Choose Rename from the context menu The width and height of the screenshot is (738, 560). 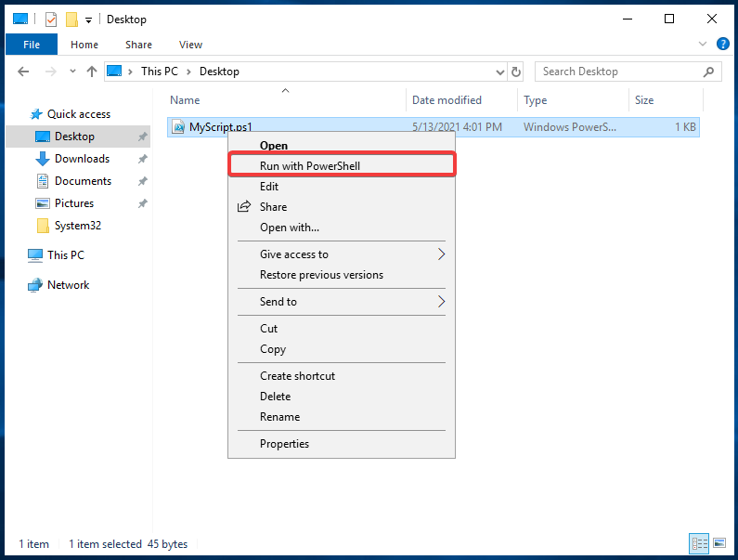pyautogui.click(x=342, y=417)
